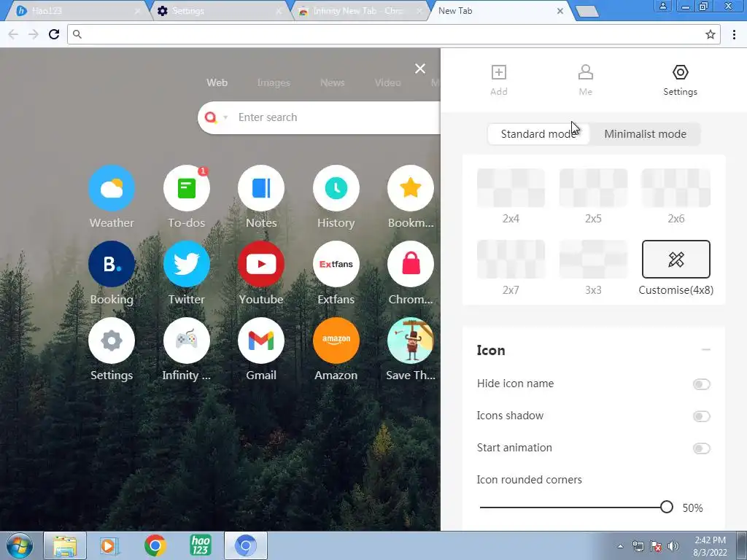Open Chrome three-dot menu
747x560 pixels.
[x=734, y=34]
